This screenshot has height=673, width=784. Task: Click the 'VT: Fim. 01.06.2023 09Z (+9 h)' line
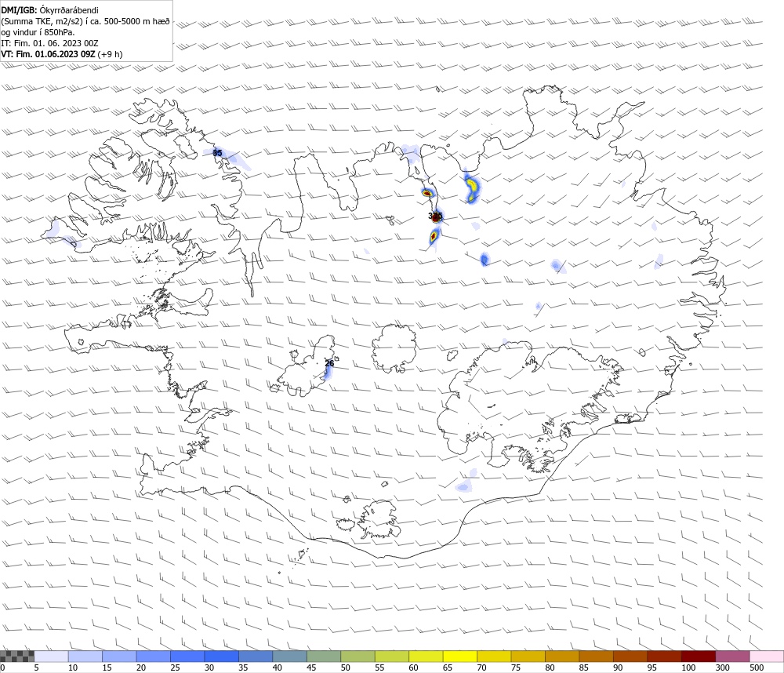click(x=61, y=54)
